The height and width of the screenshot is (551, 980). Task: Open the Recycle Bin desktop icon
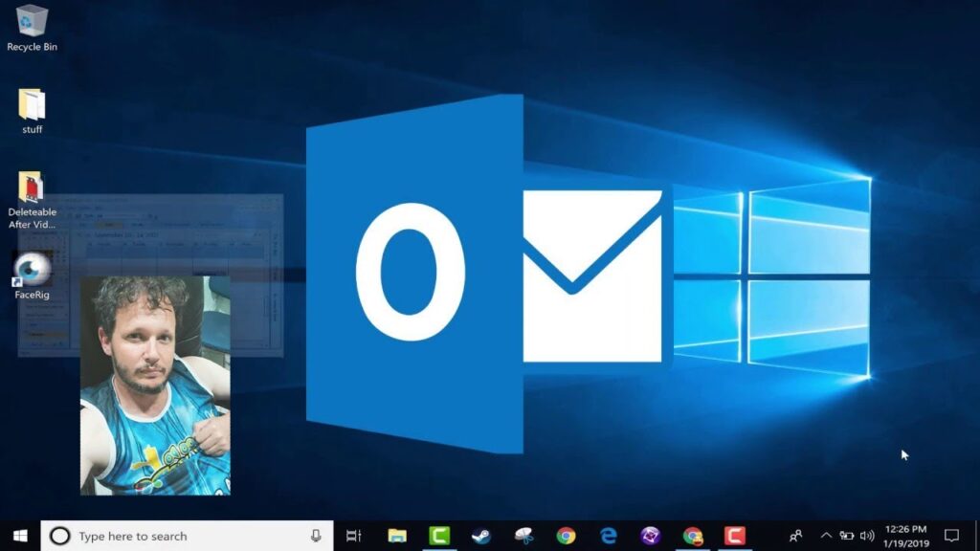[32, 28]
